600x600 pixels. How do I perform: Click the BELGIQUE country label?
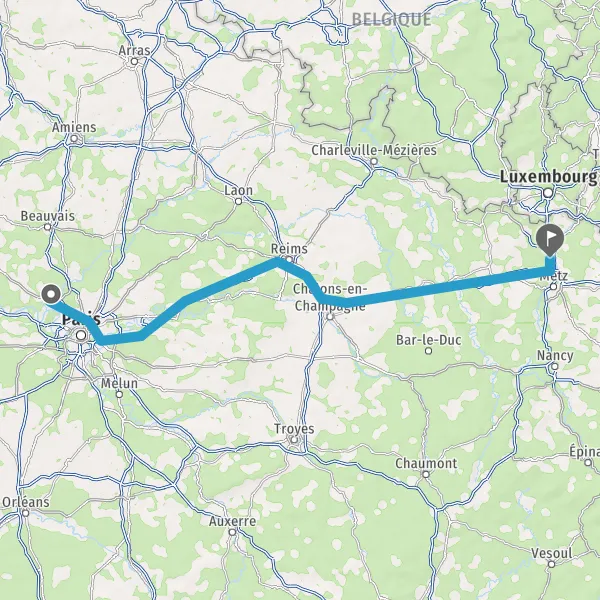tap(391, 20)
